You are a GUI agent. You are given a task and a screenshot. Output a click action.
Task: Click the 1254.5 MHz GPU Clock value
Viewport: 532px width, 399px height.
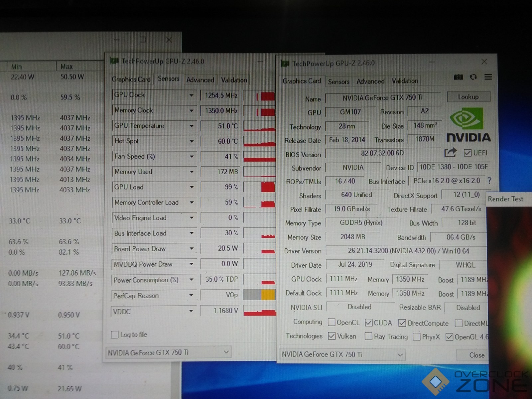(220, 95)
